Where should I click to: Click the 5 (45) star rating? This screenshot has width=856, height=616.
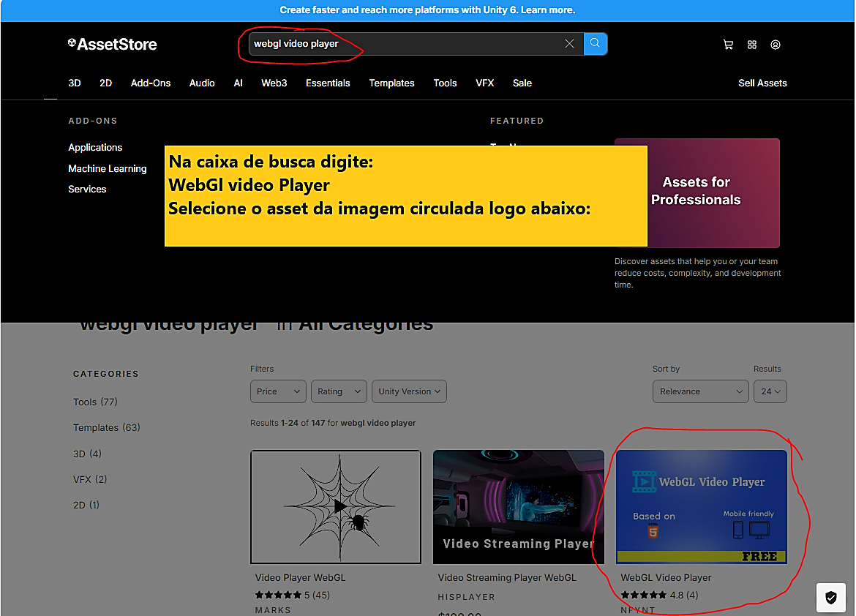click(292, 596)
